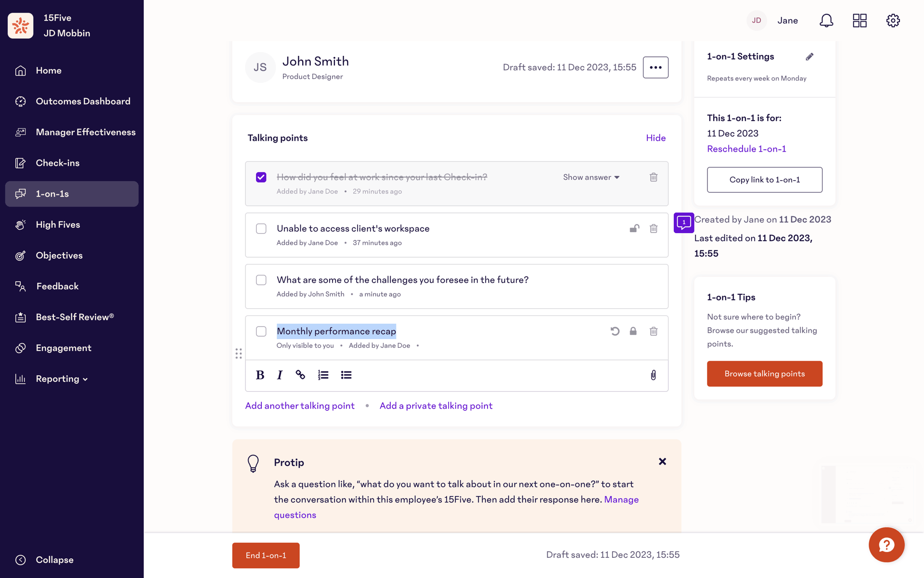
Task: Open the help question mark bubble
Action: [886, 545]
